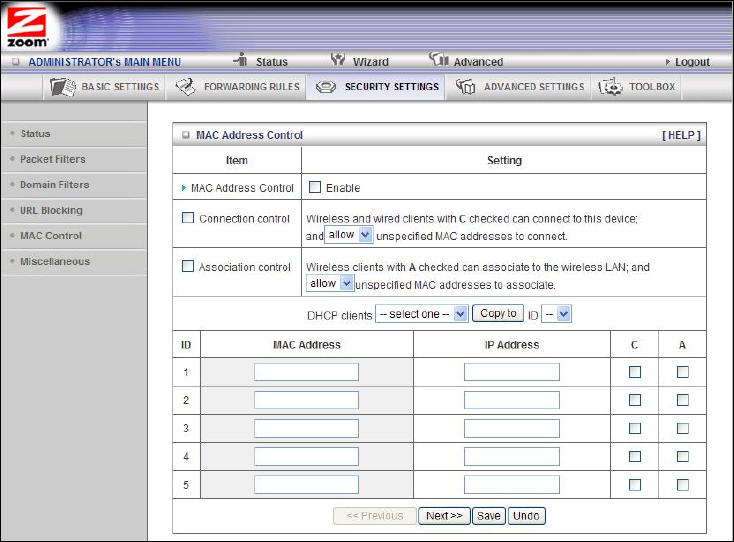Click the Copy to button
The height and width of the screenshot is (542, 734).
coord(498,313)
